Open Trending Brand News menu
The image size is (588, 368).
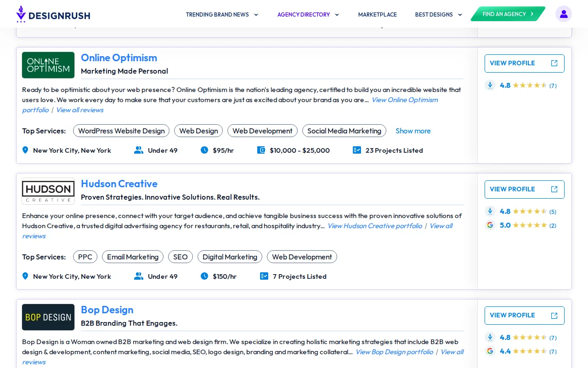point(217,15)
